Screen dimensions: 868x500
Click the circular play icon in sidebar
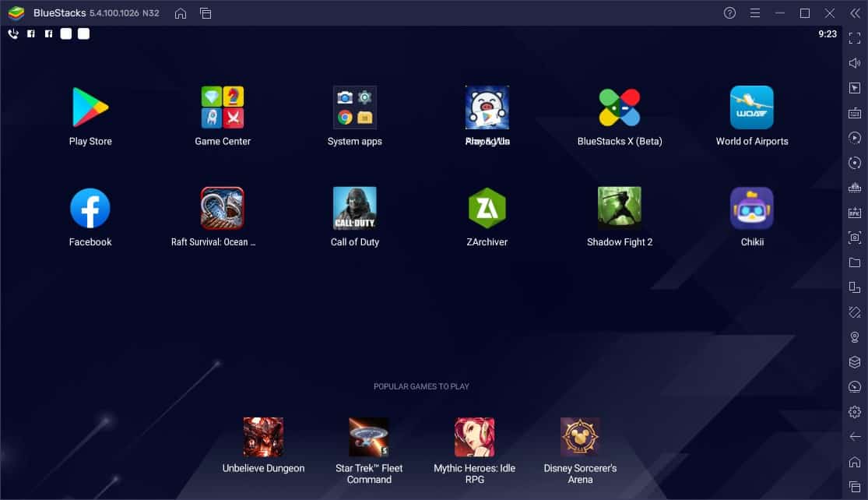[x=855, y=138]
